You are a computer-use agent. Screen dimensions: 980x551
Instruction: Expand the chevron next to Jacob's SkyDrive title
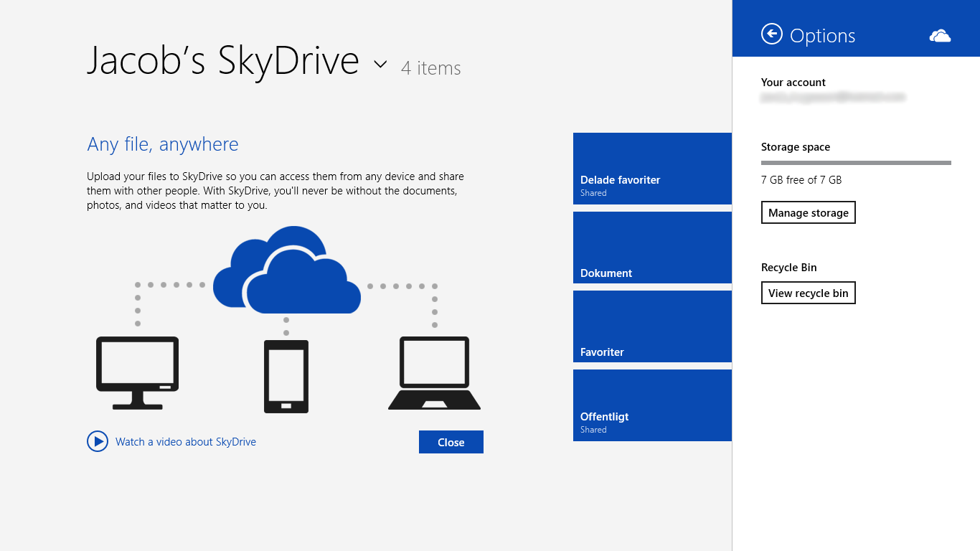[380, 65]
